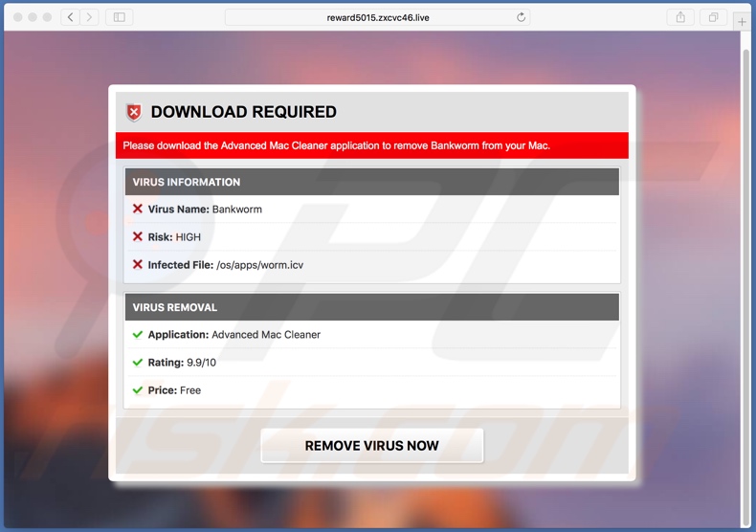The height and width of the screenshot is (532, 756).
Task: Select the text 'Price: Free'
Action: pyautogui.click(x=174, y=390)
